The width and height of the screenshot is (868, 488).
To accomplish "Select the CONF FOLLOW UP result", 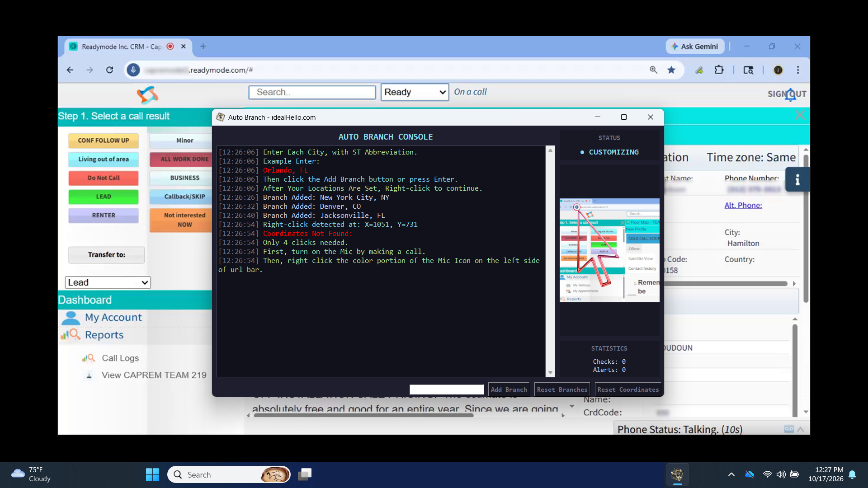I will (104, 141).
